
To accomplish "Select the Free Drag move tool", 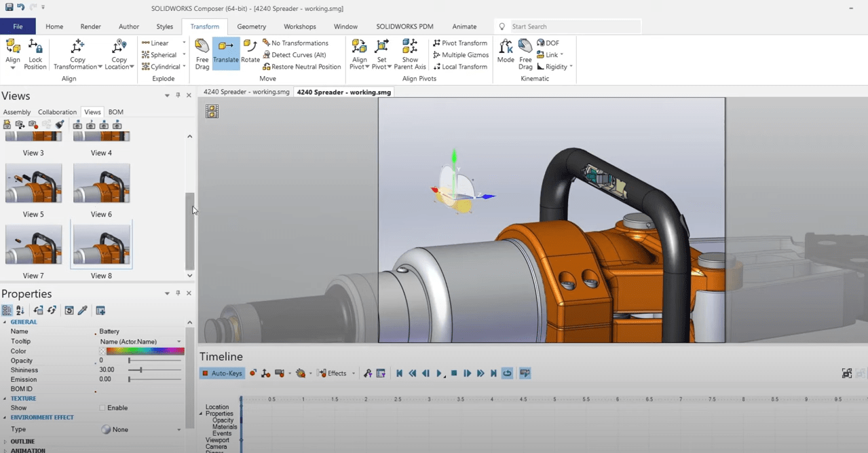I will tap(202, 53).
